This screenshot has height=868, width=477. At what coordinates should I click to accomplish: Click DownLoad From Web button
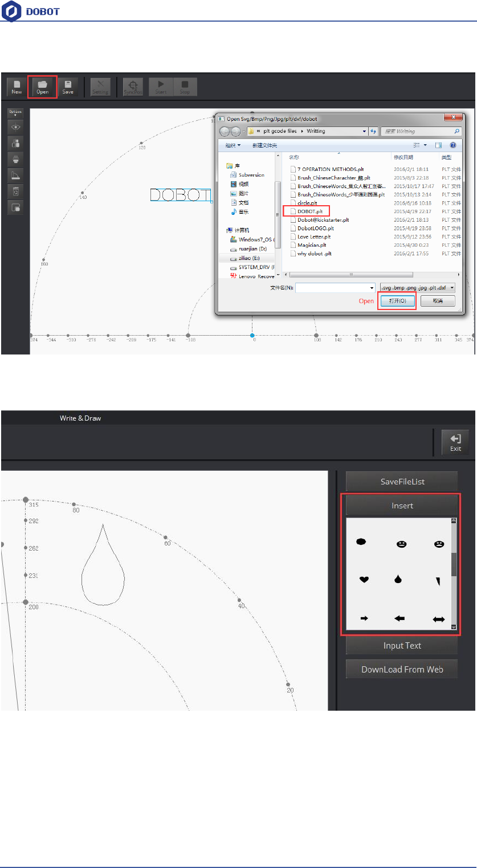point(402,670)
